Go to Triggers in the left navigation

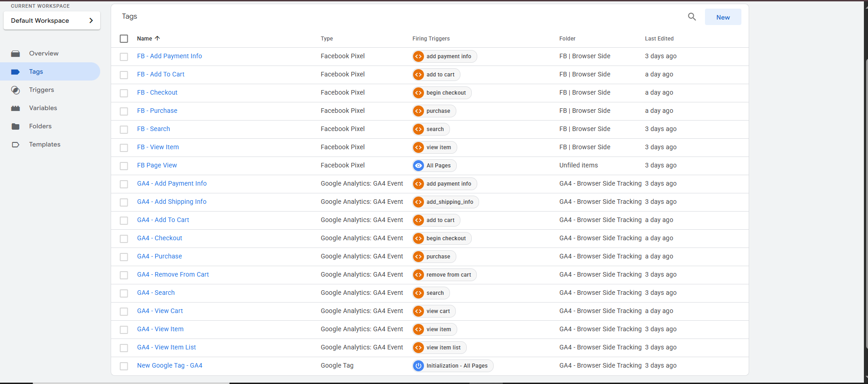click(41, 90)
